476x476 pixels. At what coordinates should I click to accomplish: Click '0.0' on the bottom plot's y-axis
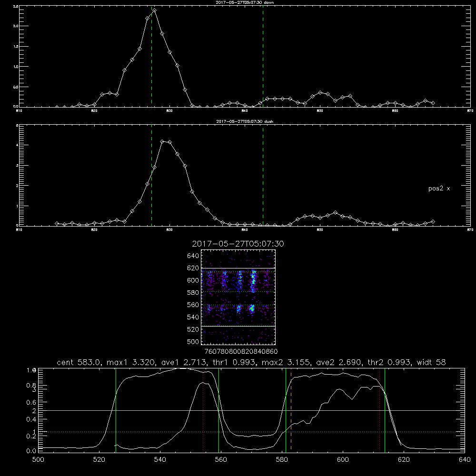click(x=31, y=451)
